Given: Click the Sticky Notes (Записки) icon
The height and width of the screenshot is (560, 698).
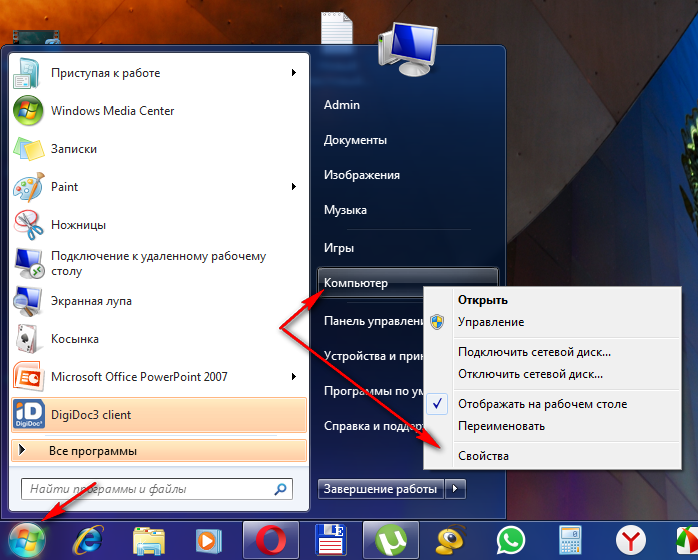Looking at the screenshot, I should click(28, 149).
